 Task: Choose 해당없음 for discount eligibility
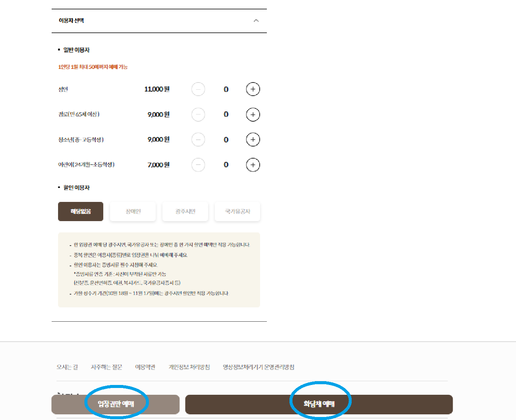pos(80,211)
